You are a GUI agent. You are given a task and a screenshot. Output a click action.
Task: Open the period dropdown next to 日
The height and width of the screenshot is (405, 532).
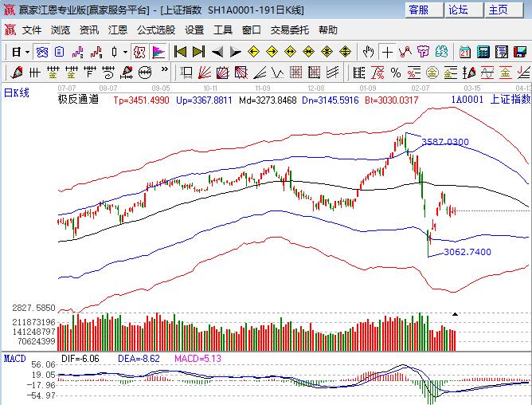pos(26,52)
